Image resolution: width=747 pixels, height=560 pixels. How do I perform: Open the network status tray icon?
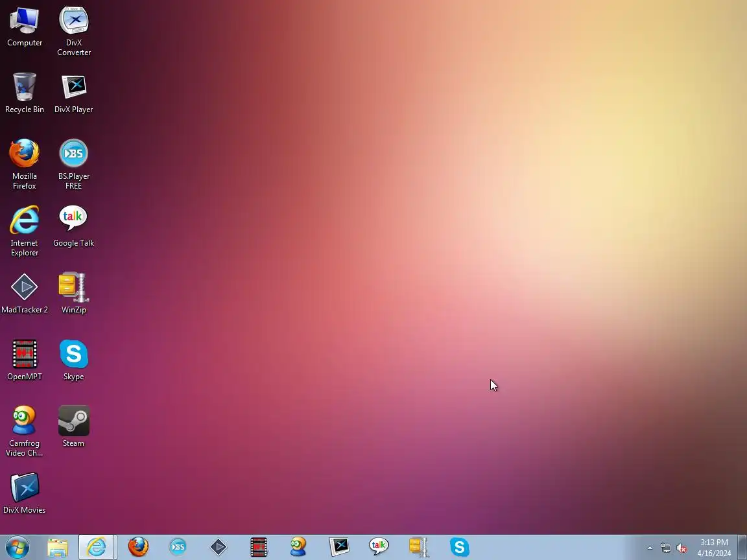[x=665, y=548]
